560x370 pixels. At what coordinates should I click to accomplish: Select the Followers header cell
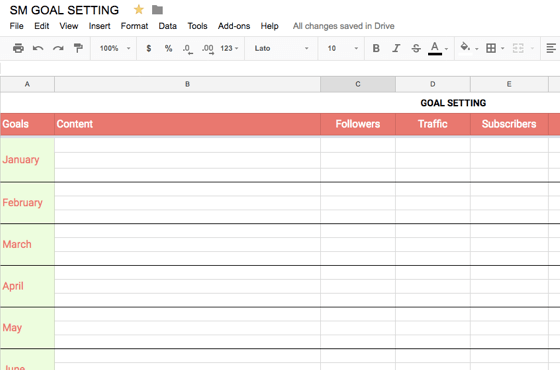click(x=358, y=124)
